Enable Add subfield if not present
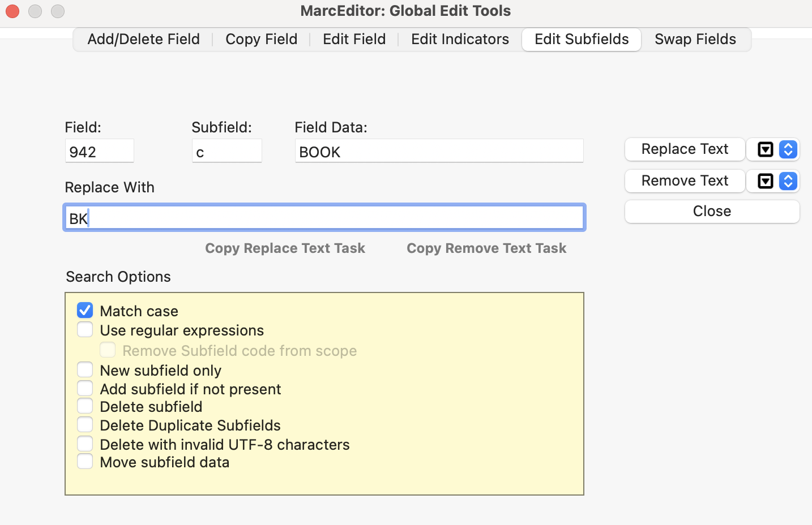This screenshot has height=525, width=812. [85, 388]
